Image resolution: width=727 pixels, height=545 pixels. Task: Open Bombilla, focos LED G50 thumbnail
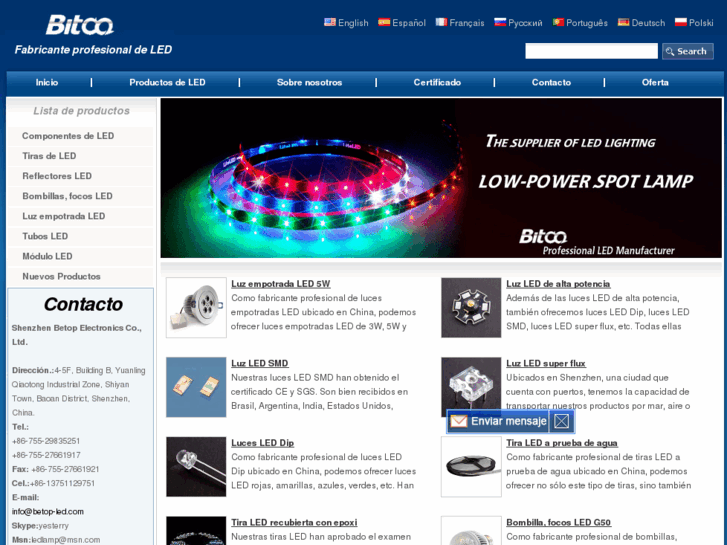point(471,531)
